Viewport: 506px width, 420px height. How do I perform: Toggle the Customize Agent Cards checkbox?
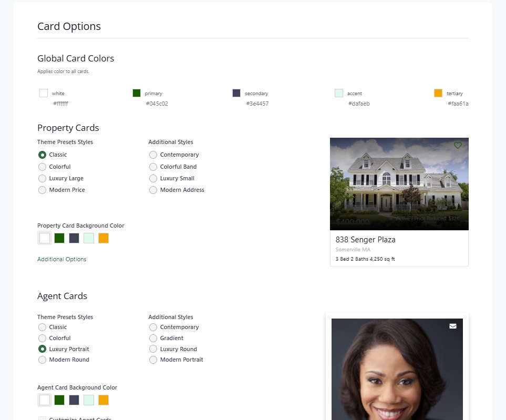coord(42,418)
